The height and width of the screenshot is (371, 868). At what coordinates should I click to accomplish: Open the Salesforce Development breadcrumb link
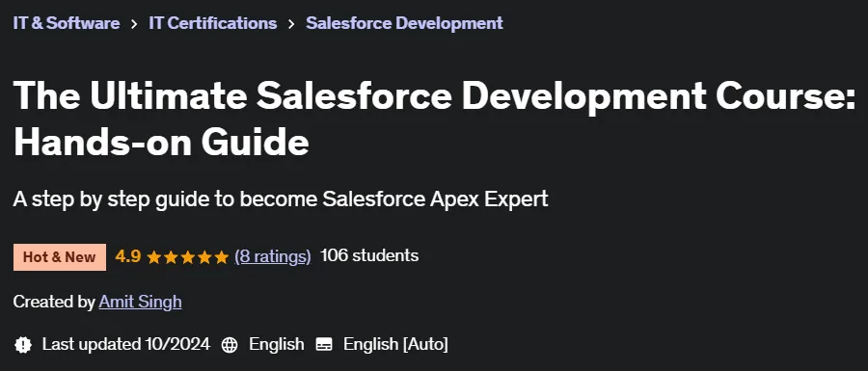pos(404,23)
